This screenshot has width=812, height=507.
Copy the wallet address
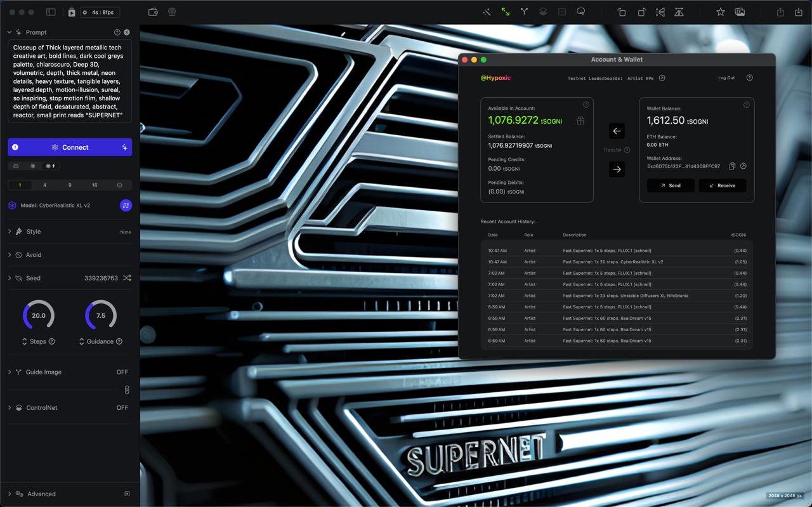(731, 166)
